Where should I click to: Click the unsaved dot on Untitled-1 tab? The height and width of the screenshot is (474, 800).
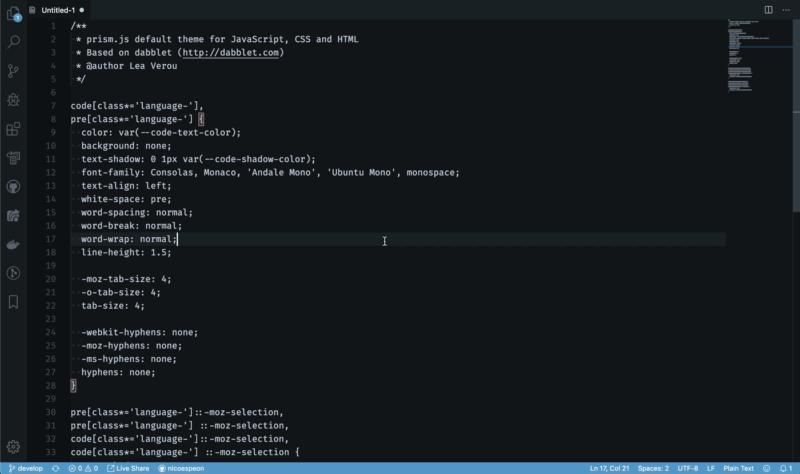click(82, 10)
